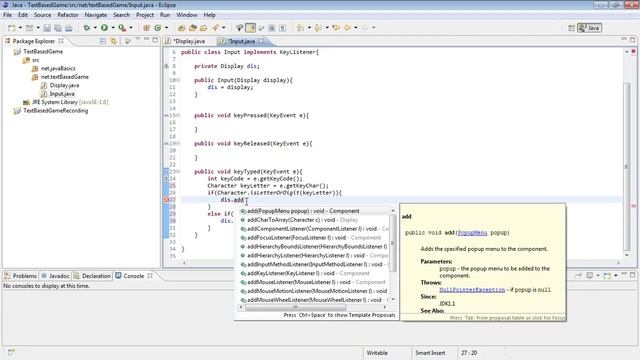Click the New file wizard icon
The height and width of the screenshot is (360, 640).
point(12,28)
